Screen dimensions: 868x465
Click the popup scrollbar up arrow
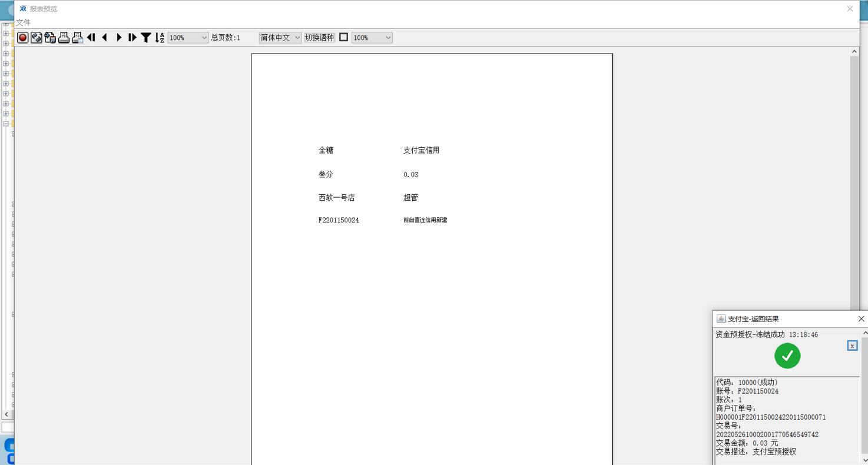click(864, 333)
